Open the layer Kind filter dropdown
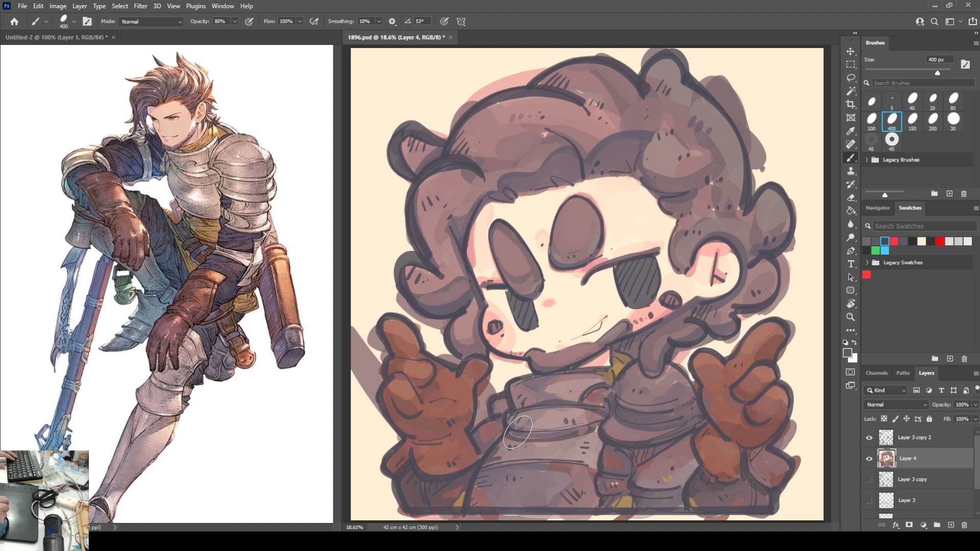 coord(886,390)
